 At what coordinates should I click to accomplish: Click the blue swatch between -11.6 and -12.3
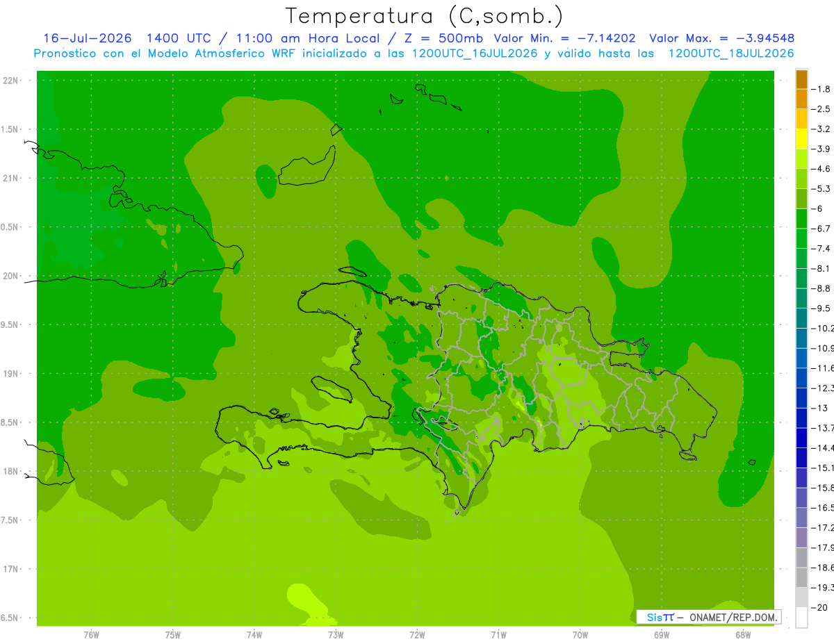coord(801,378)
